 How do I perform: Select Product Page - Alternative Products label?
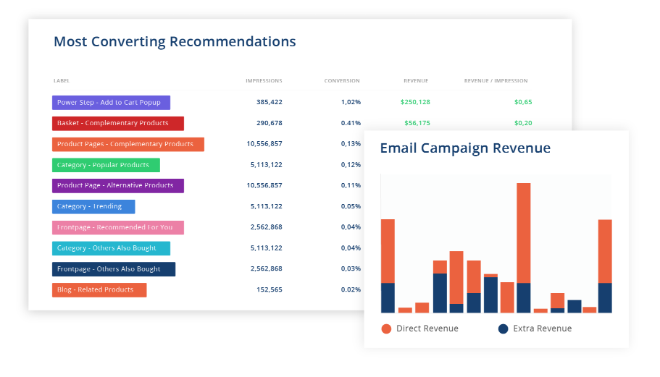[x=118, y=186]
